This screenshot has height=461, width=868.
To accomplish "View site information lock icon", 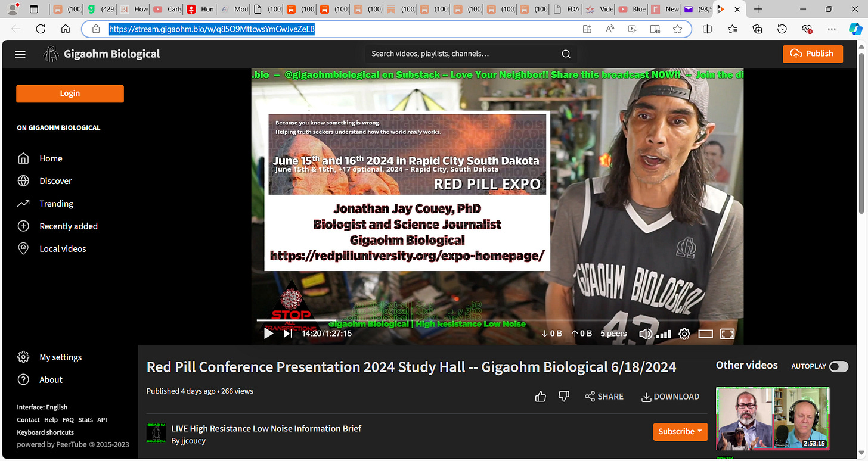I will point(95,29).
